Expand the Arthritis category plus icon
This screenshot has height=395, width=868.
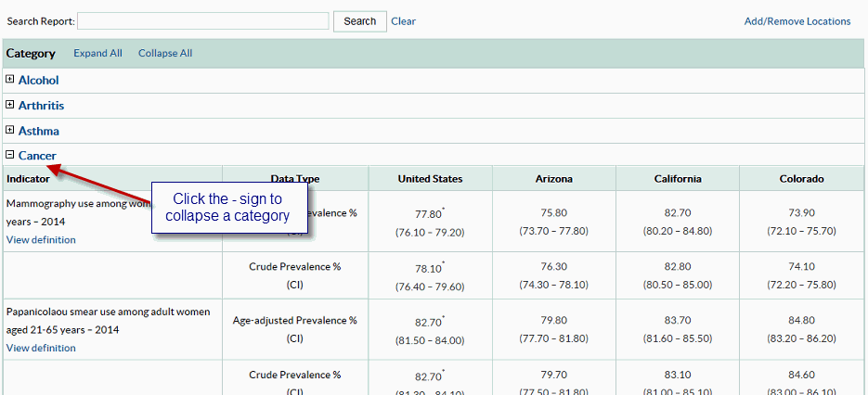tap(10, 105)
